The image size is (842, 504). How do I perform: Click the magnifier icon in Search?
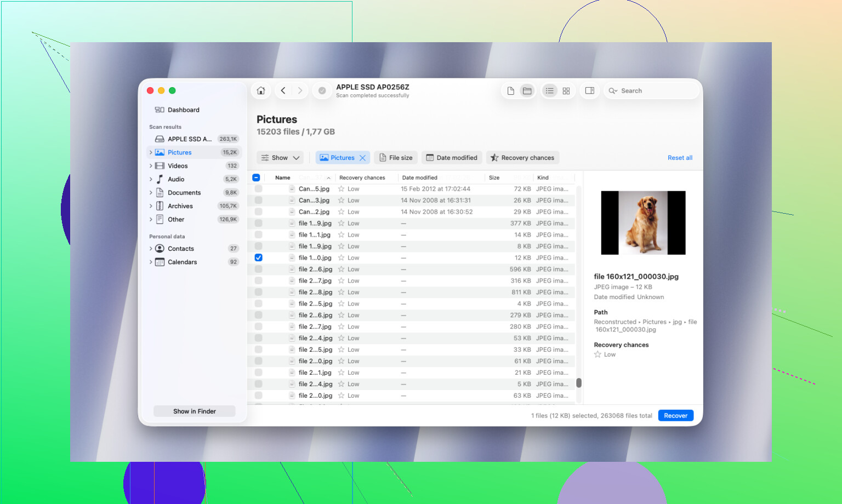pyautogui.click(x=613, y=91)
